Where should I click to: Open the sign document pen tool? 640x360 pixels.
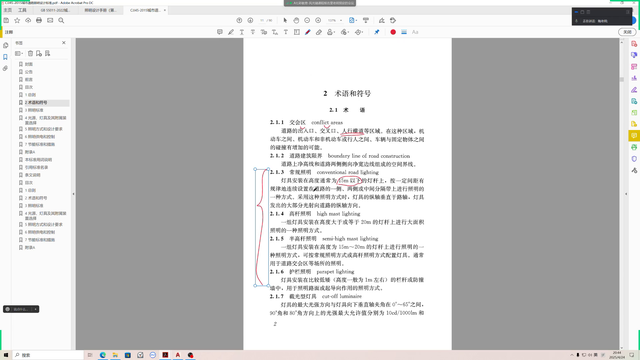pos(381,20)
